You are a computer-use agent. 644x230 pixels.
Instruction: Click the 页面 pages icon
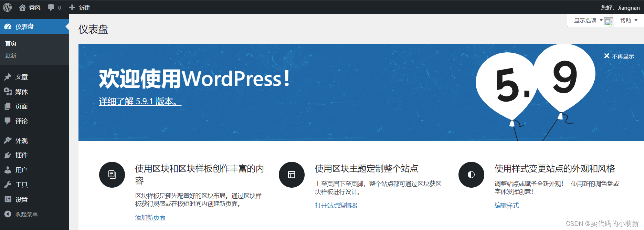[x=8, y=106]
